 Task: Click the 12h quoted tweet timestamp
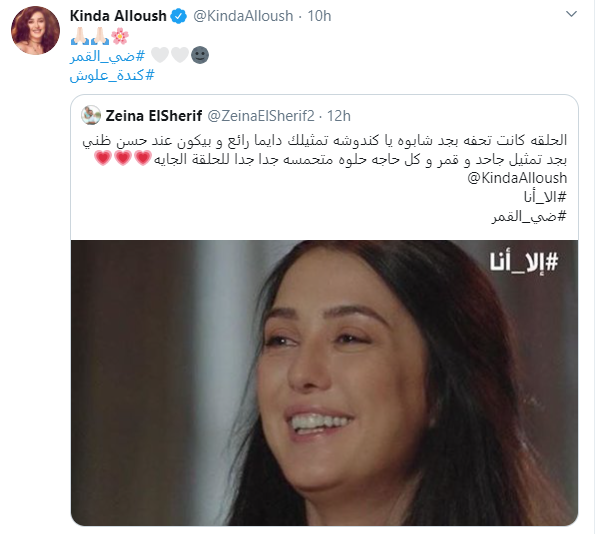pos(339,116)
